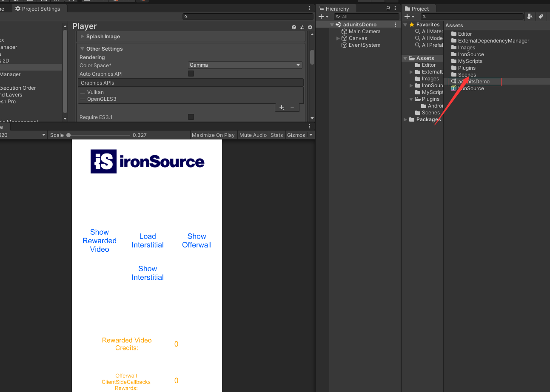Select All Models saved search in Favorites
The width and height of the screenshot is (550, 392).
429,38
